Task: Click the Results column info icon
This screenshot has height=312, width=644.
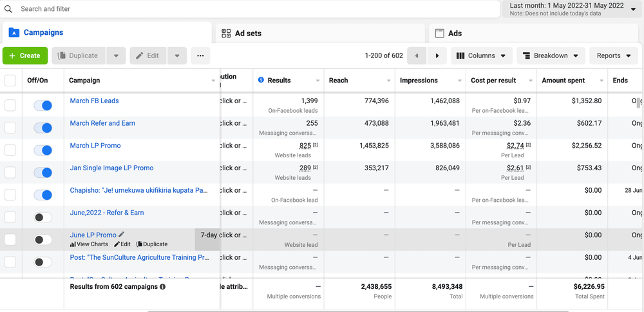Action: pos(261,80)
